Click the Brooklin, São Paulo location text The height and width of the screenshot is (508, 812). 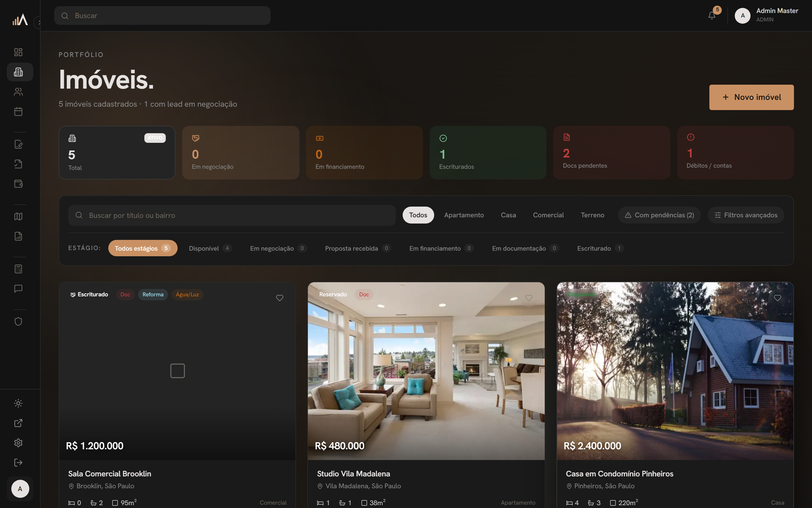click(x=105, y=486)
